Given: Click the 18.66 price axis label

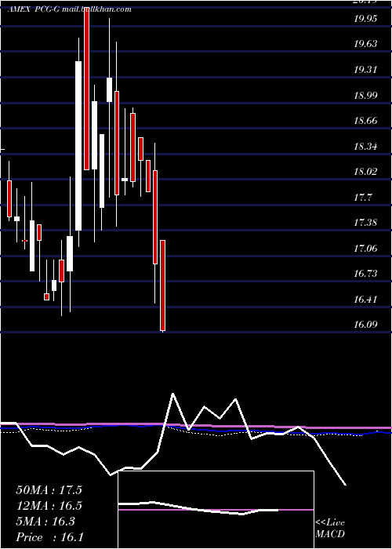Looking at the screenshot, I should click(366, 121).
